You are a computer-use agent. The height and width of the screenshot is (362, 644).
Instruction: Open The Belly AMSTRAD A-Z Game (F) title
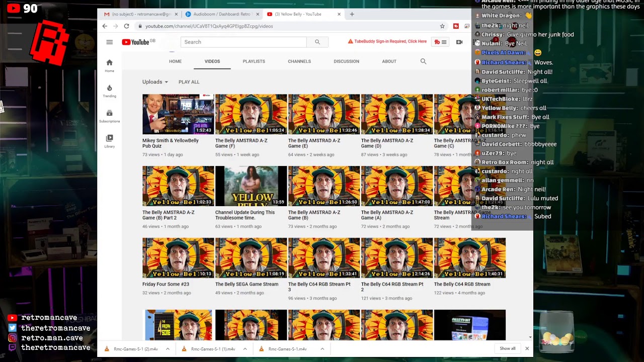(242, 143)
